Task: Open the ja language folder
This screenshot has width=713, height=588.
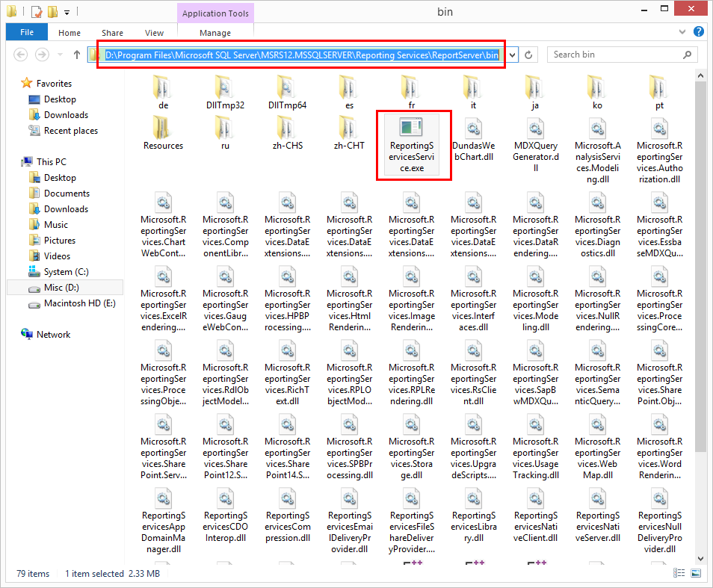Action: pos(535,92)
